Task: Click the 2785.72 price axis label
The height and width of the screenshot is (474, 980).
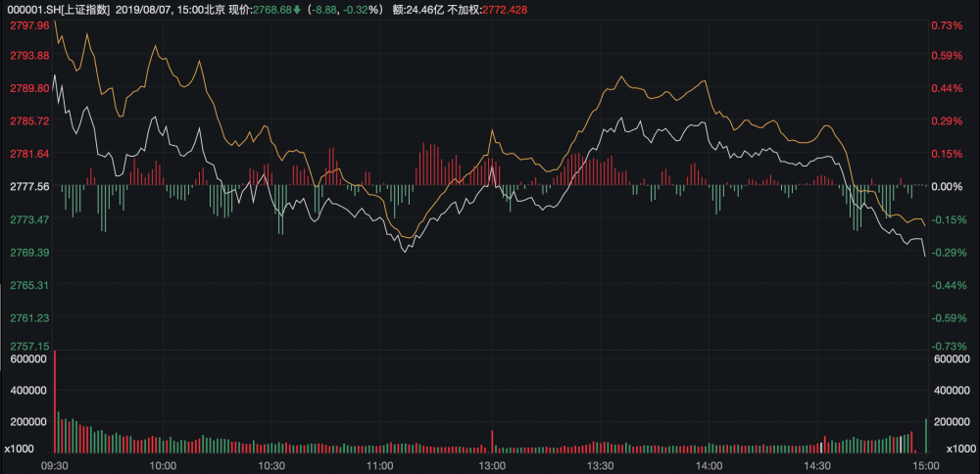Action: tap(30, 120)
